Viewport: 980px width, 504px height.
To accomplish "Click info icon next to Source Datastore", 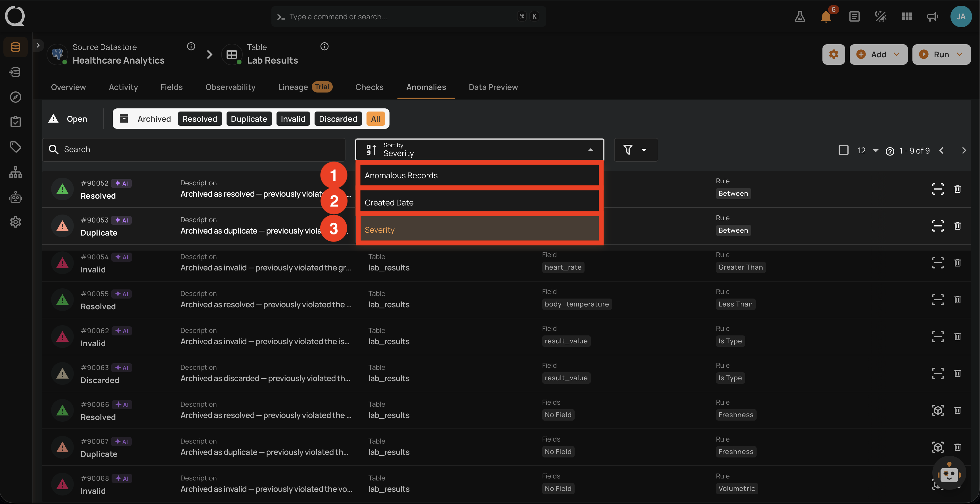I will click(191, 47).
